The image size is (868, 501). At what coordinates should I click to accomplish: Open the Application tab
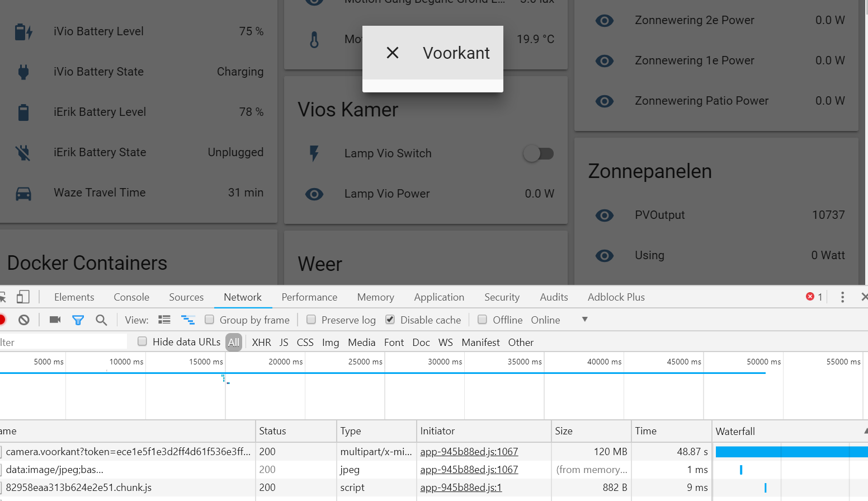pos(439,297)
